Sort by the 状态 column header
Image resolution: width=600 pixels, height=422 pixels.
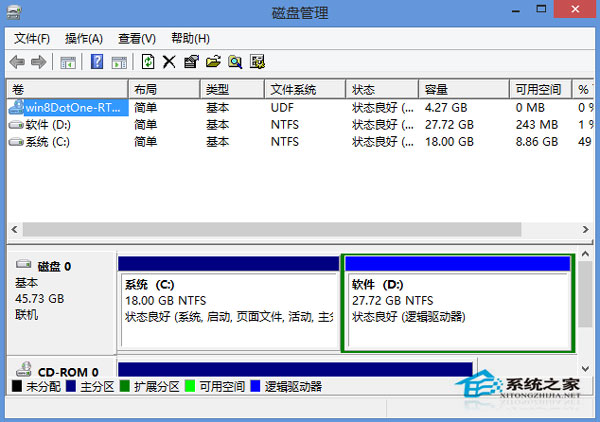(382, 90)
